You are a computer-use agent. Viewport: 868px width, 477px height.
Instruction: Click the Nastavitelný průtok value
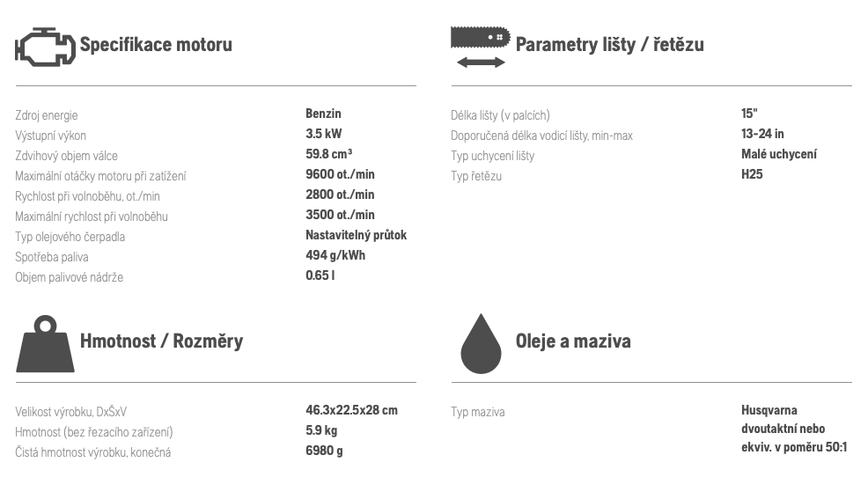click(356, 235)
